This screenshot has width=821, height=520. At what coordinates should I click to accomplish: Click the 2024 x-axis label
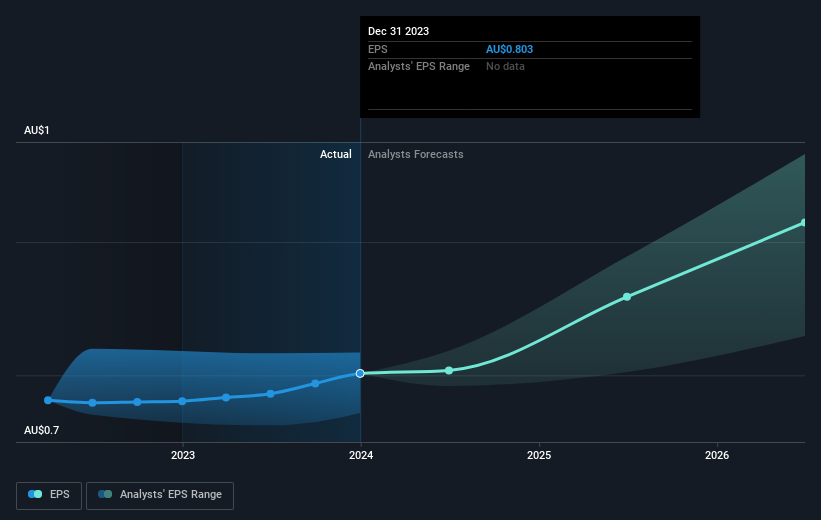point(361,455)
